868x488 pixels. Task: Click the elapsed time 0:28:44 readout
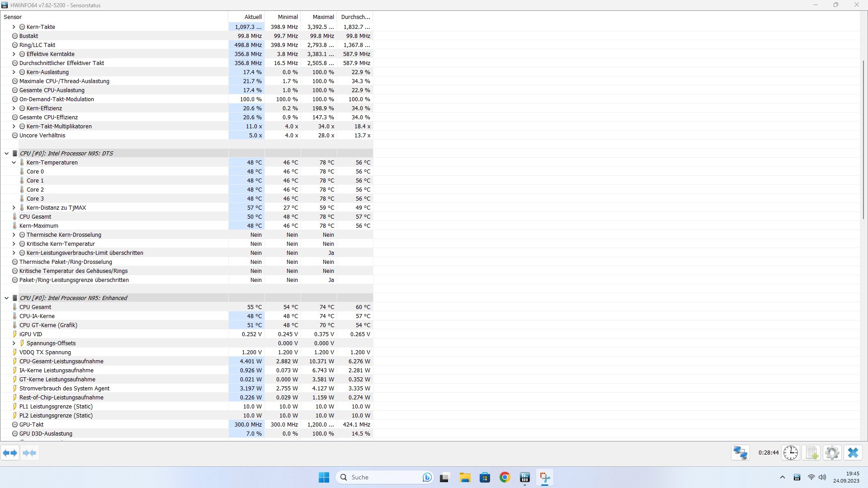[769, 452]
